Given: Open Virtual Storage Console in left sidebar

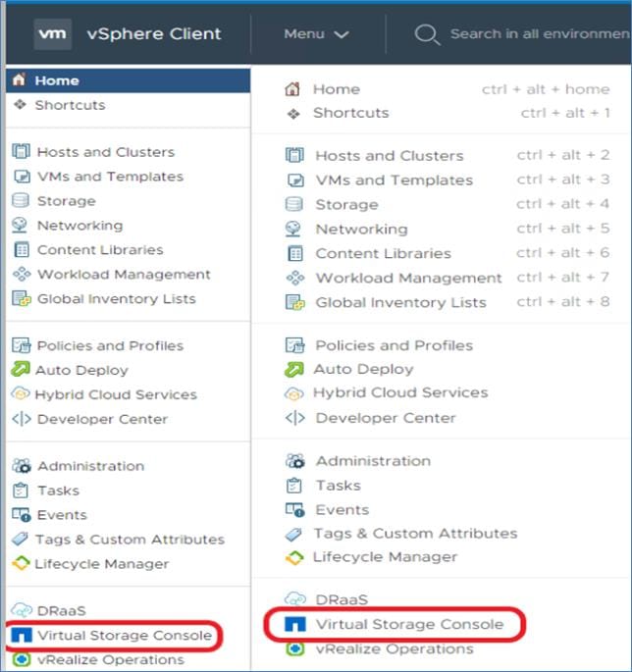Looking at the screenshot, I should point(125,635).
